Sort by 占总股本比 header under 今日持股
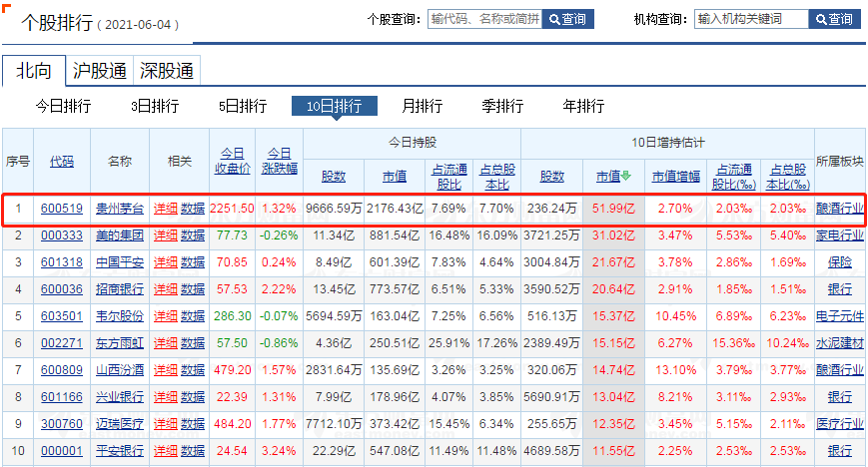 (496, 177)
